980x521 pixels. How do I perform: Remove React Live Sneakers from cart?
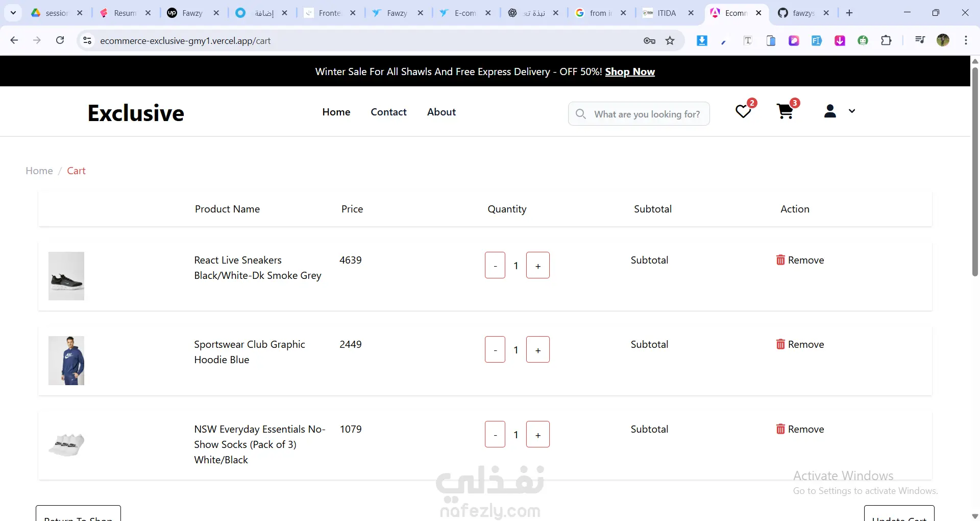pos(800,260)
